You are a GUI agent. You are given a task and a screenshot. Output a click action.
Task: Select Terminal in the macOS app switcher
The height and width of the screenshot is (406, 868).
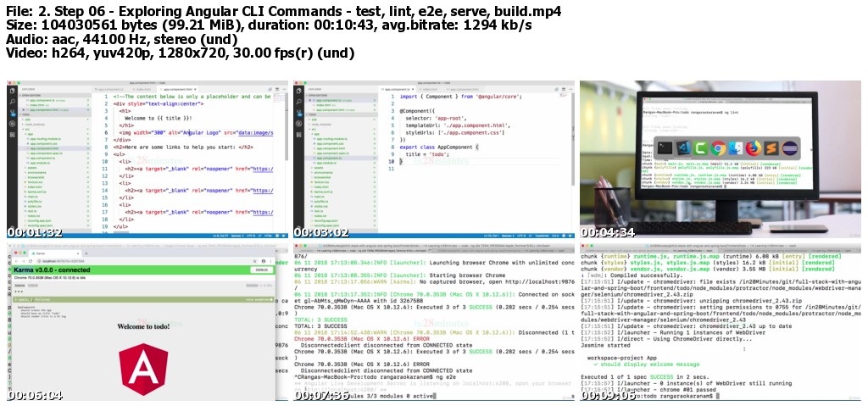[665, 147]
